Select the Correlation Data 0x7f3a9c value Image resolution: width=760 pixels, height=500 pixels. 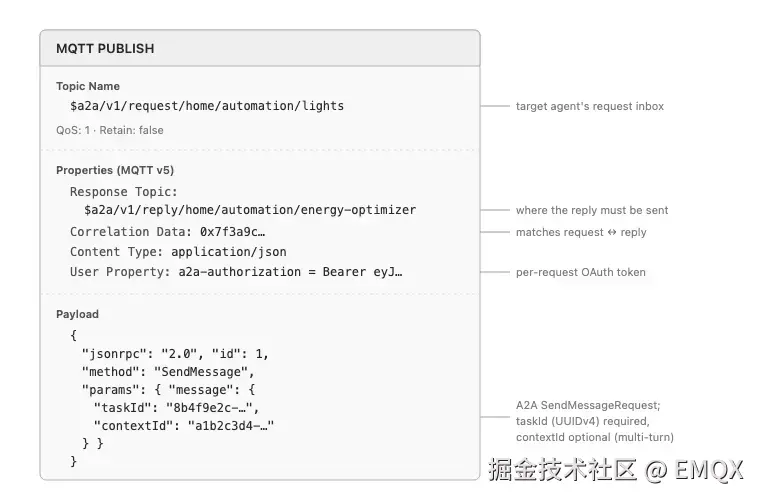click(x=232, y=232)
